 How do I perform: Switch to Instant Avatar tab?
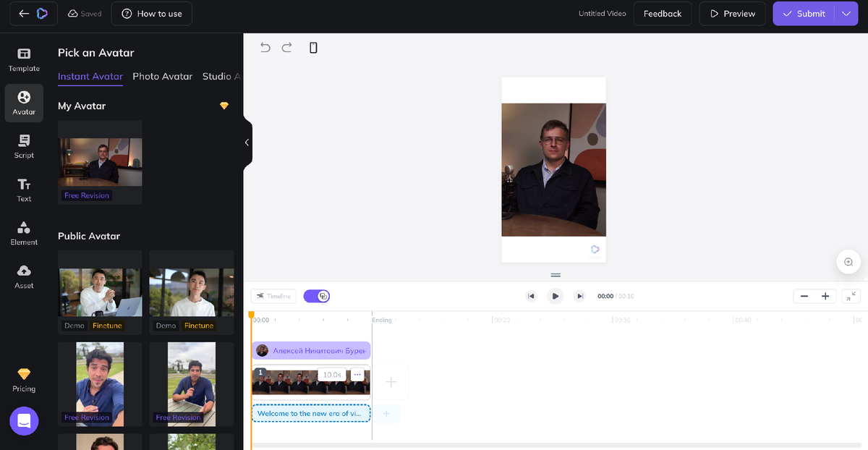[x=90, y=76]
